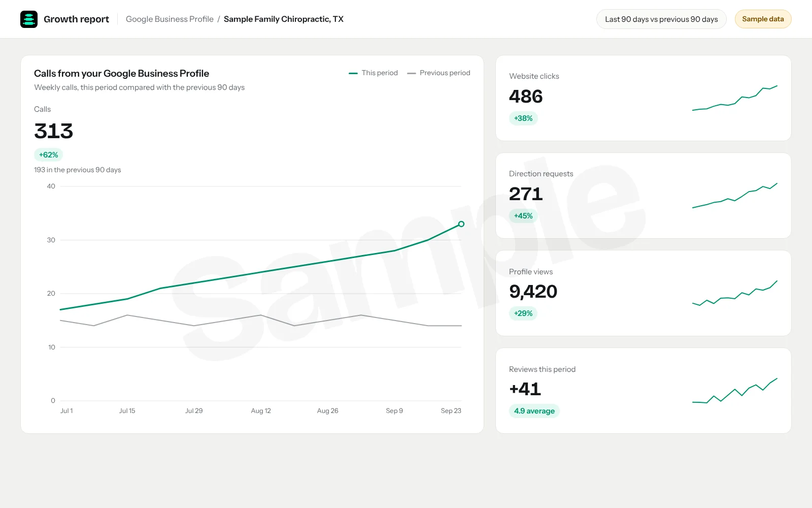Click the 30 y-axis label

(x=51, y=240)
